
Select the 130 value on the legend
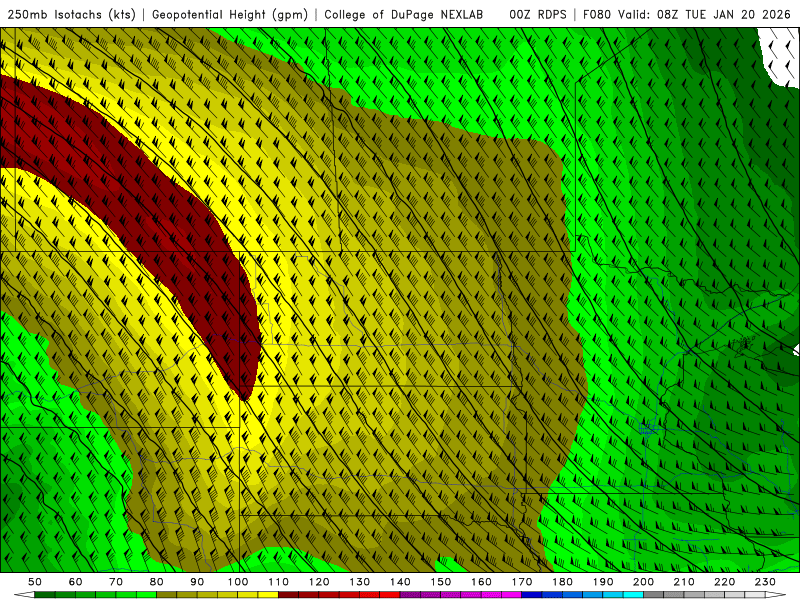point(360,582)
